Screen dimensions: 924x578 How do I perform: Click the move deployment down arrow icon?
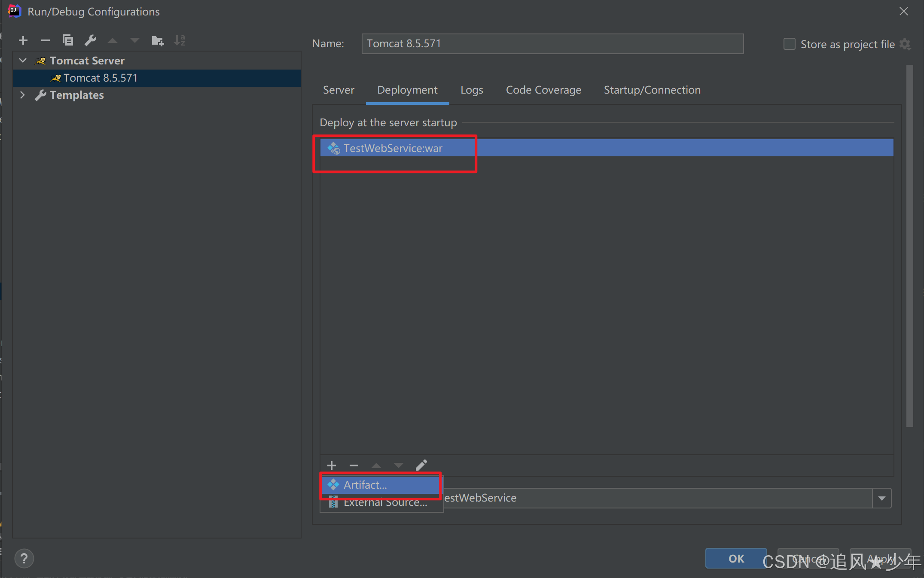[x=398, y=465]
